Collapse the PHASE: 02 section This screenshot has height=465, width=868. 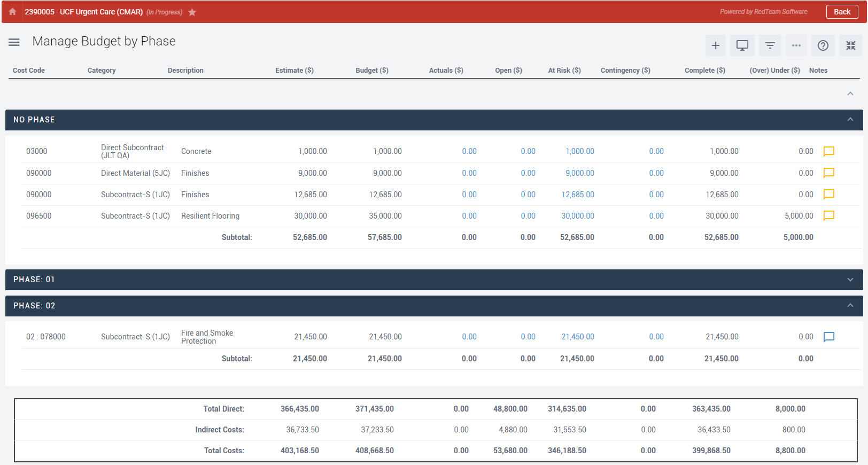pyautogui.click(x=850, y=306)
